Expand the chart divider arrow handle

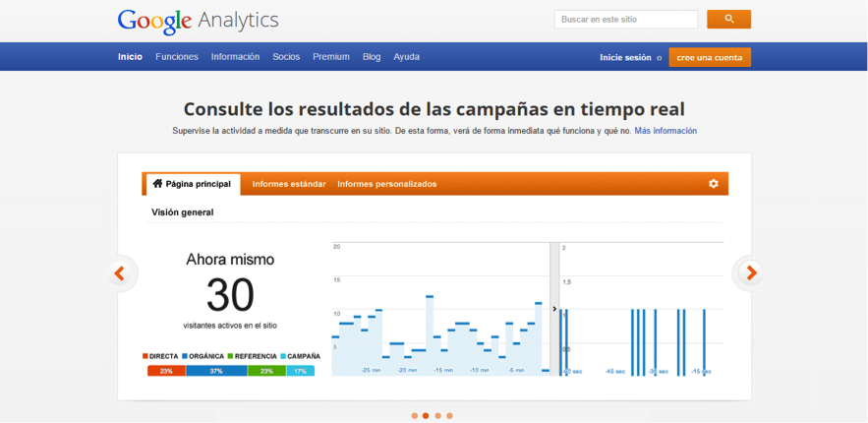click(554, 309)
